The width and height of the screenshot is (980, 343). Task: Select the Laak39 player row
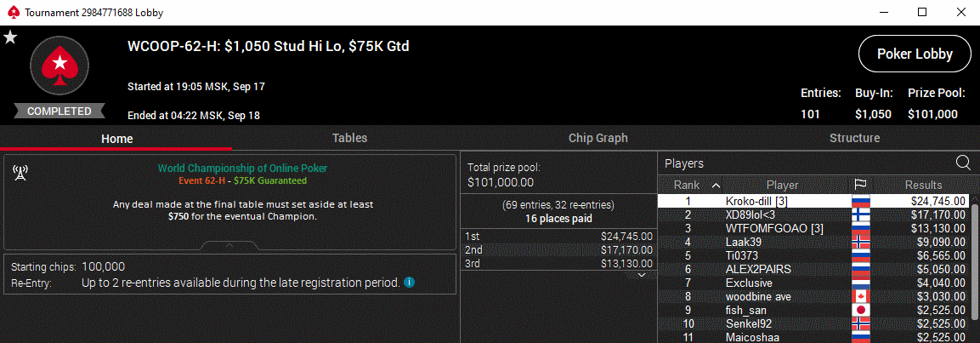(x=744, y=242)
